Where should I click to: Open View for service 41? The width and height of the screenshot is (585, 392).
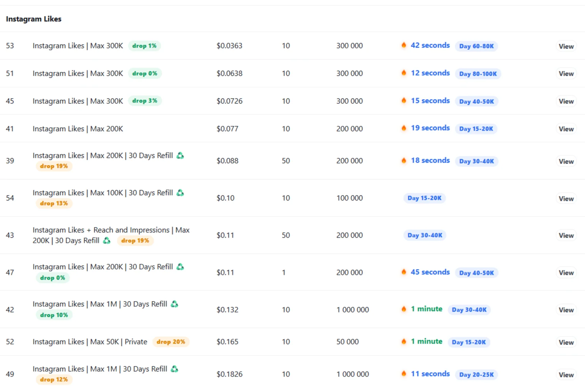(x=566, y=129)
